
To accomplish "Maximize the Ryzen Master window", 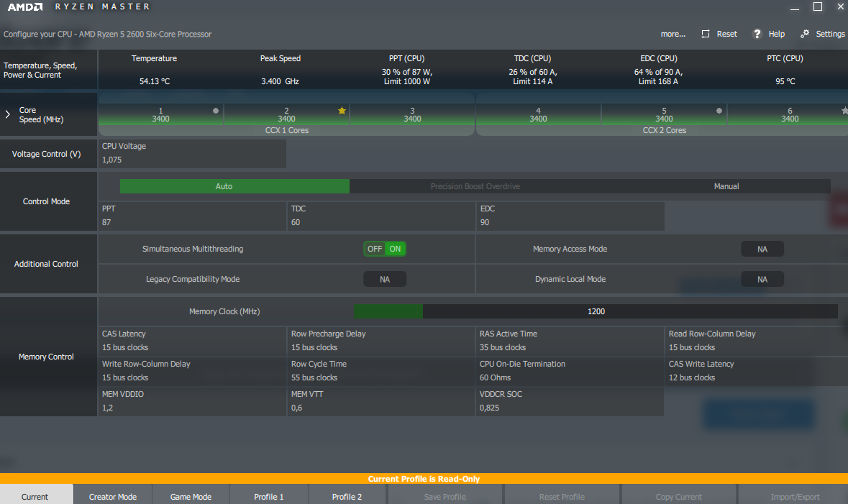I will pyautogui.click(x=818, y=6).
